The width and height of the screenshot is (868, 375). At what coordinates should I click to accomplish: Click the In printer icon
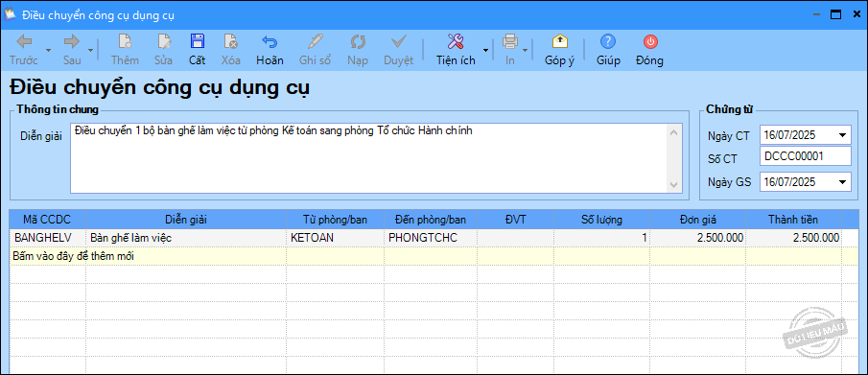click(509, 41)
